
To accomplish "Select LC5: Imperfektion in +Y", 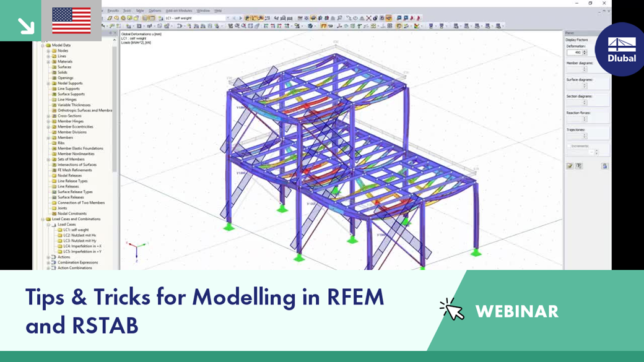I will coord(82,252).
